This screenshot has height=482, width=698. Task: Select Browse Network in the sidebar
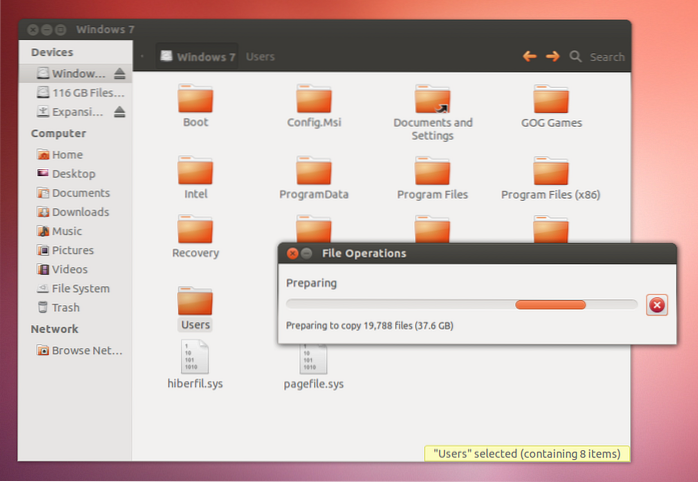85,351
